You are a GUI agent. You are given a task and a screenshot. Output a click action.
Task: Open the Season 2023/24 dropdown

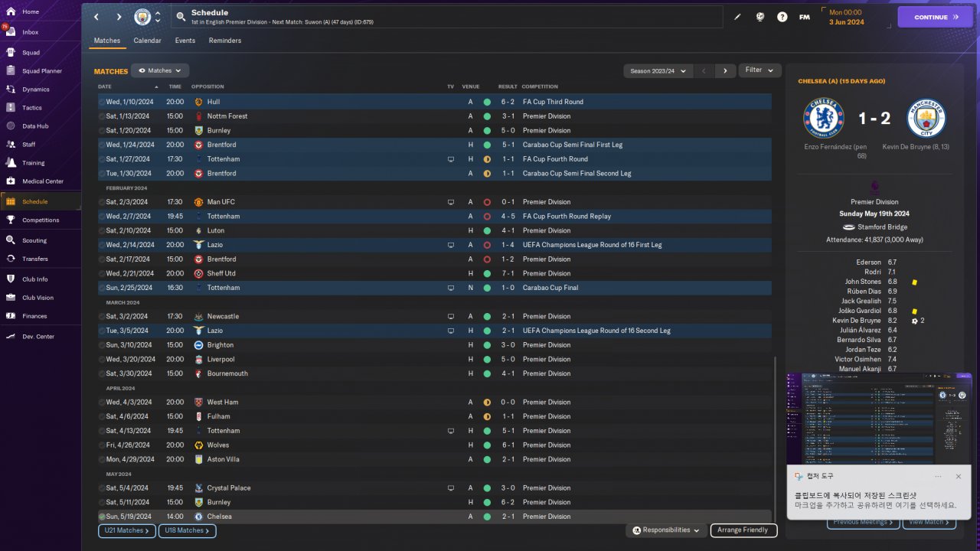tap(658, 70)
